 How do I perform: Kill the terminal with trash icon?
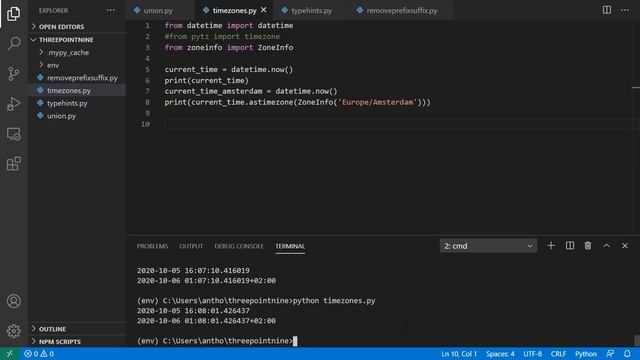coord(588,246)
